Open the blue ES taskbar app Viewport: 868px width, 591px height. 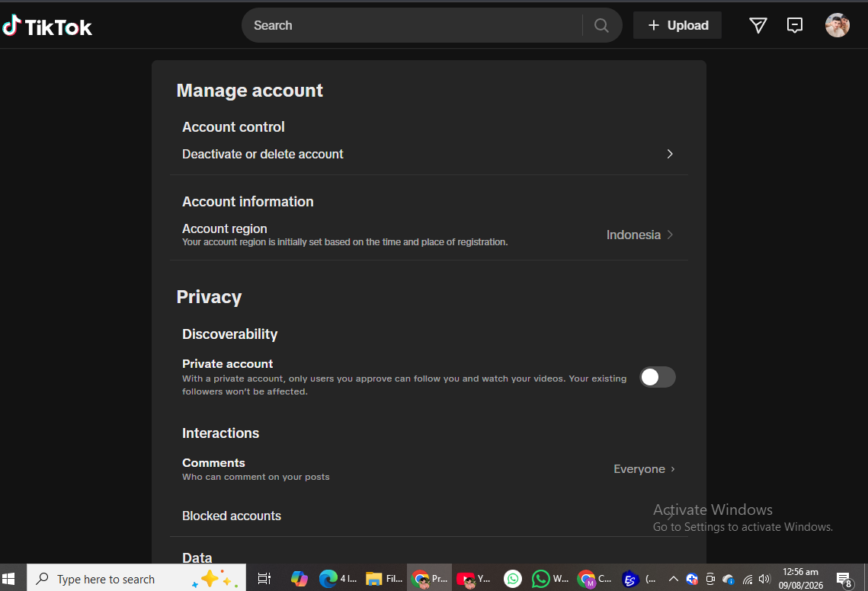[639, 579]
